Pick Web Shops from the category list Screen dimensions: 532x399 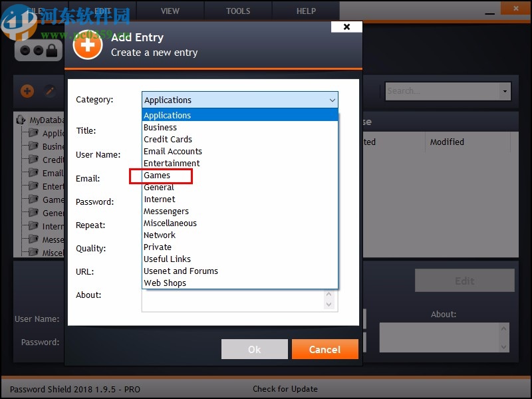[x=240, y=283]
